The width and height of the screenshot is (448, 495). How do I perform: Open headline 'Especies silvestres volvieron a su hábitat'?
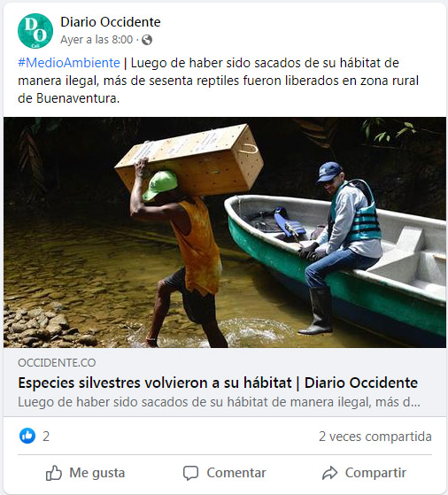pyautogui.click(x=155, y=383)
